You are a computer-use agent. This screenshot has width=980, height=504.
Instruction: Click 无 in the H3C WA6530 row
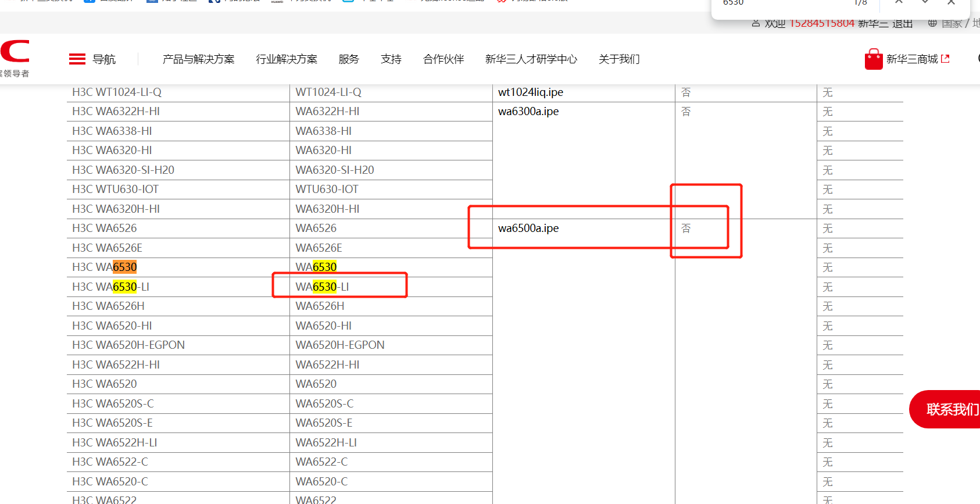click(828, 267)
